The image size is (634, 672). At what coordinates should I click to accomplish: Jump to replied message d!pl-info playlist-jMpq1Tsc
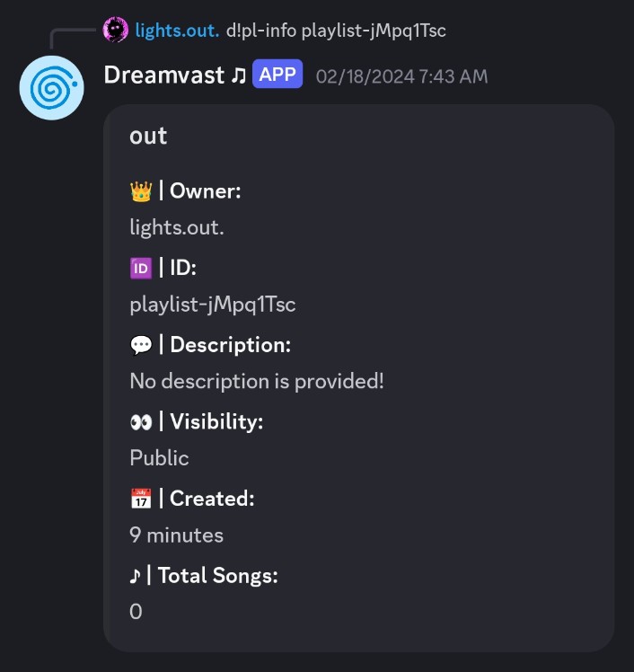coord(336,31)
